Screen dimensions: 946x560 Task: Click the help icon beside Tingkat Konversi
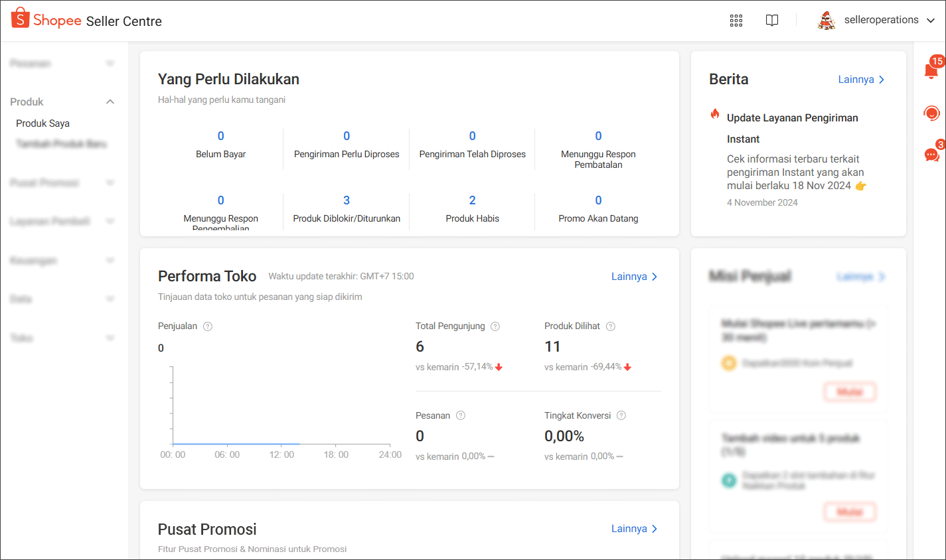621,416
